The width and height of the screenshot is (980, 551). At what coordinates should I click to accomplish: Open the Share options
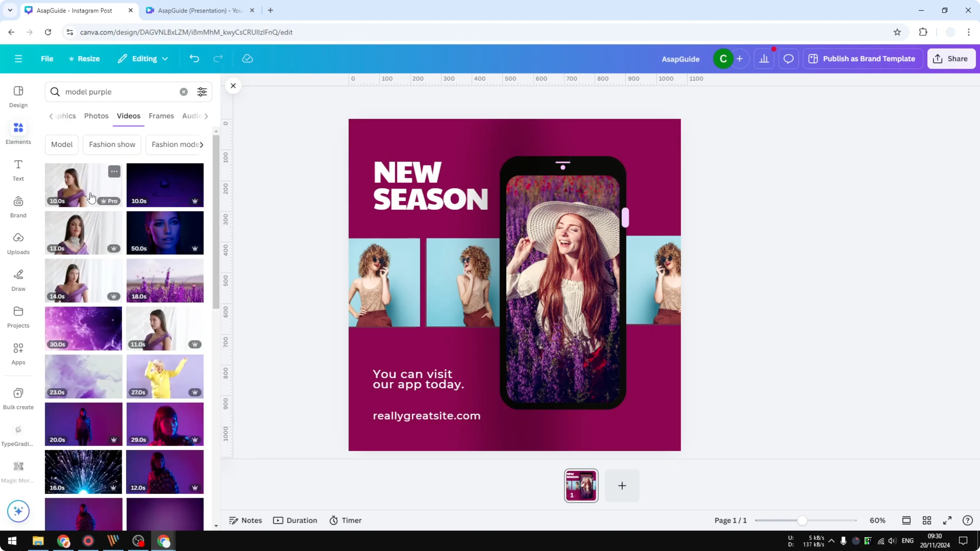click(951, 58)
